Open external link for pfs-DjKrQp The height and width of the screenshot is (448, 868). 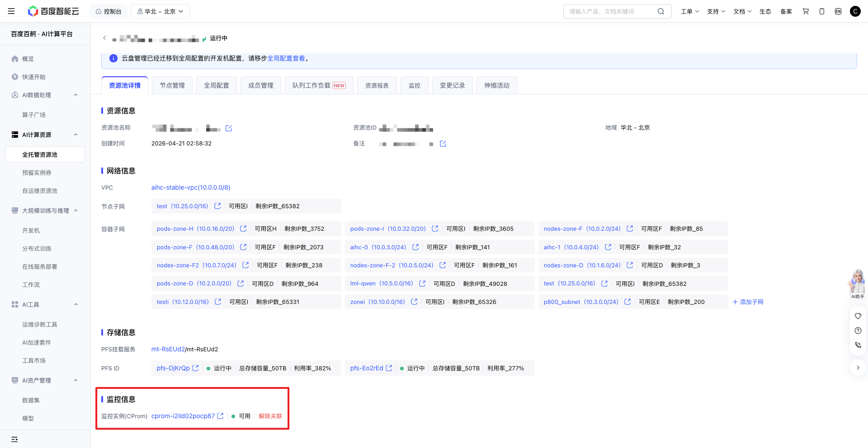tap(195, 368)
